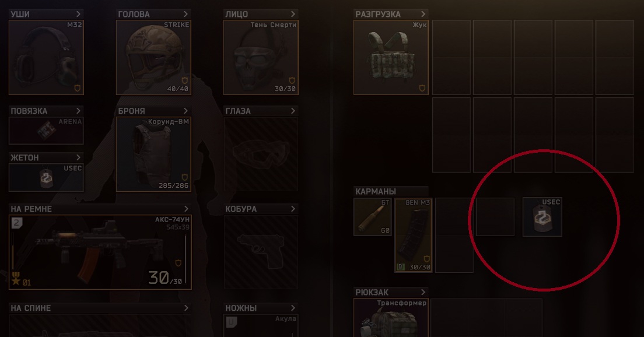644x337 pixels.
Task: Expand the УШИ slot arrow
Action: pos(78,14)
